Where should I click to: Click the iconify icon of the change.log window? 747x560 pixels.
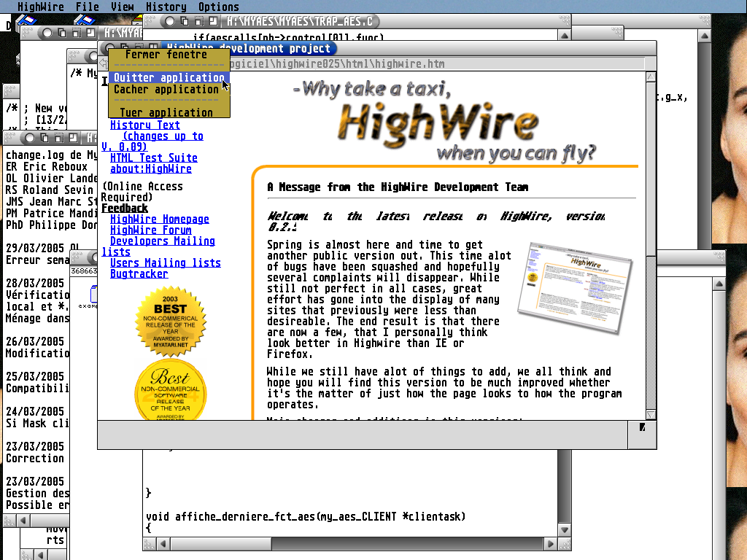click(58, 138)
